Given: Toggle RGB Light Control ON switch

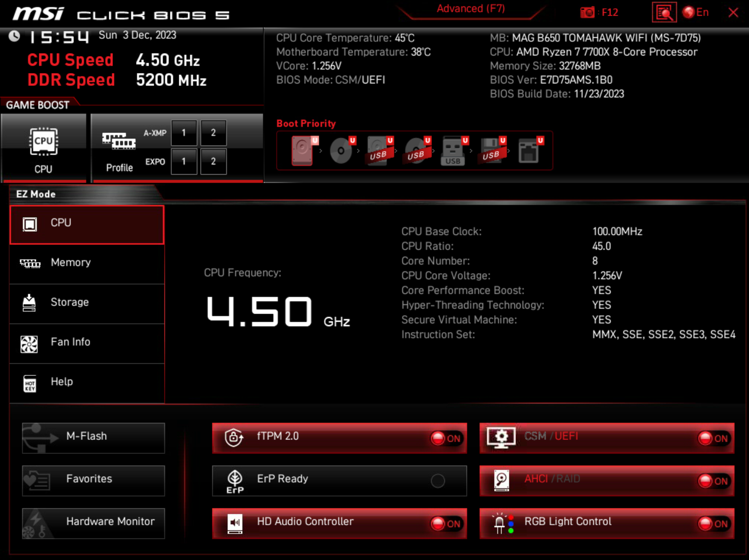Looking at the screenshot, I should point(714,524).
